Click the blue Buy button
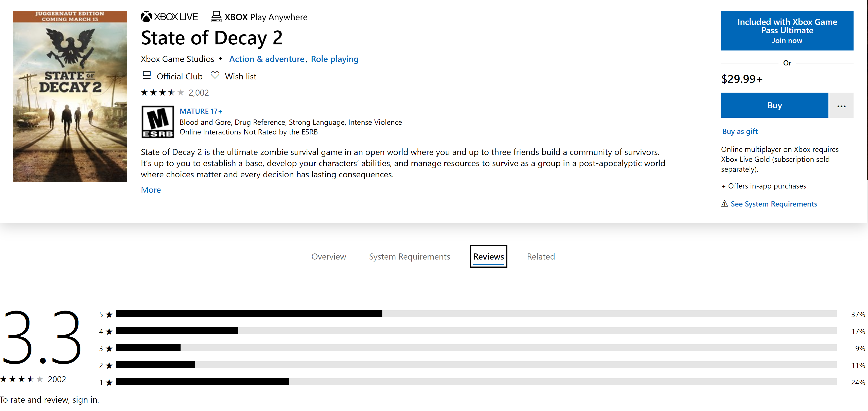The image size is (868, 411). (x=774, y=105)
